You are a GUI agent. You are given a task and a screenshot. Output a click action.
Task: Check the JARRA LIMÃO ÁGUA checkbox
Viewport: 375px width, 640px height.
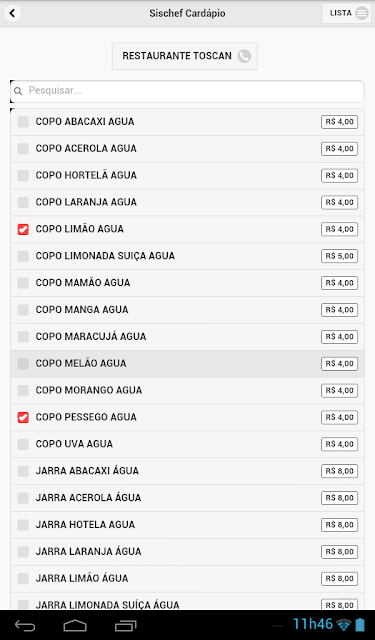(x=23, y=578)
